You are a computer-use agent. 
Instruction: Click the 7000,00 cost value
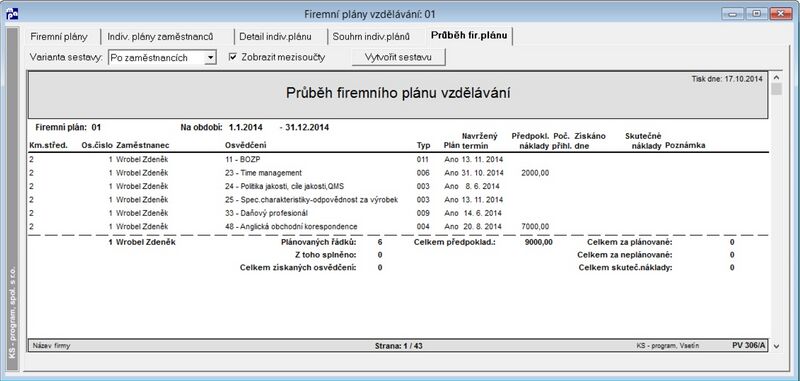click(x=535, y=226)
